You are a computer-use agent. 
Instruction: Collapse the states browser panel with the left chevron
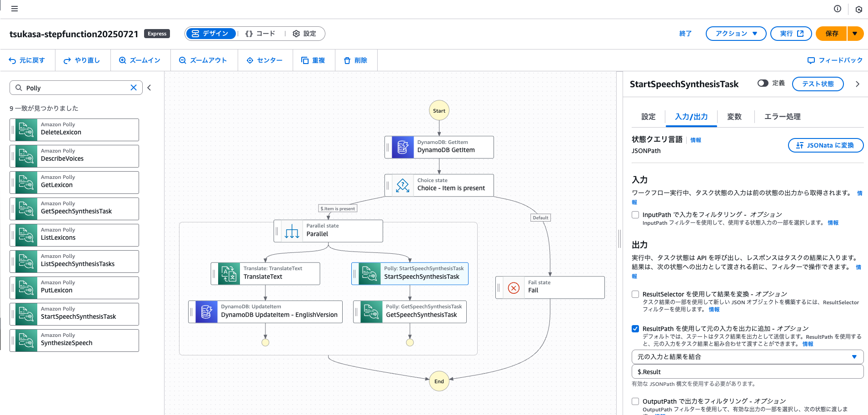coord(149,88)
